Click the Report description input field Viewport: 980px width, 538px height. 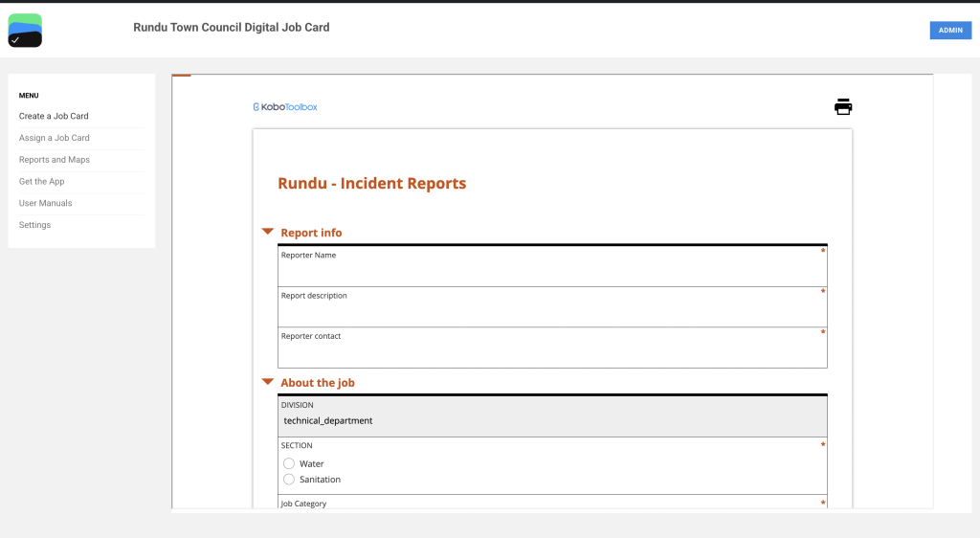[551, 312]
